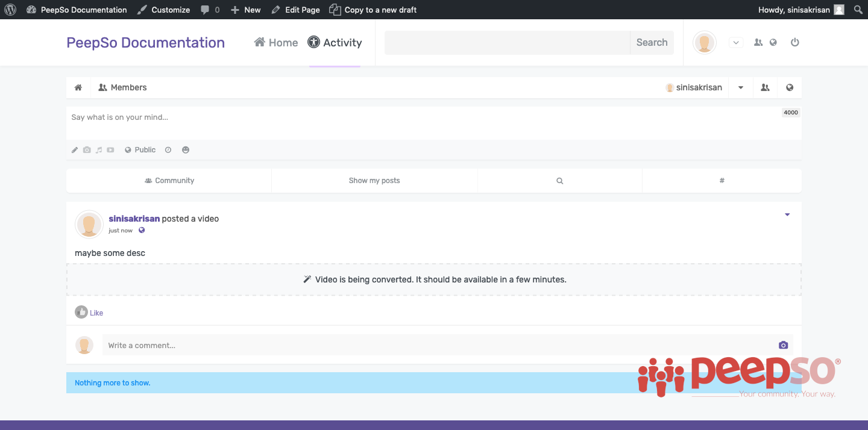Expand the post options caret
The height and width of the screenshot is (430, 868).
tap(787, 215)
